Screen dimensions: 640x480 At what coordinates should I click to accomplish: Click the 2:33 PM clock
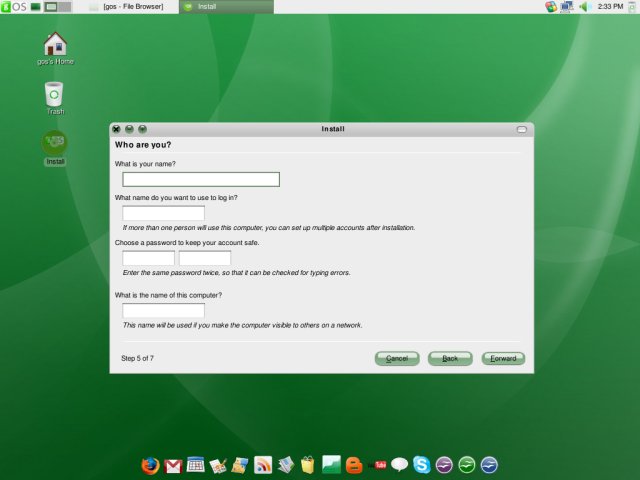click(610, 7)
